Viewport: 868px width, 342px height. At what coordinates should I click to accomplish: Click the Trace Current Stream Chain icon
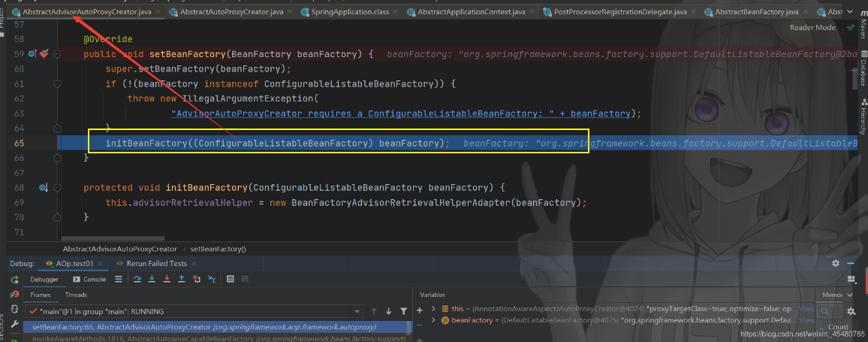click(245, 279)
